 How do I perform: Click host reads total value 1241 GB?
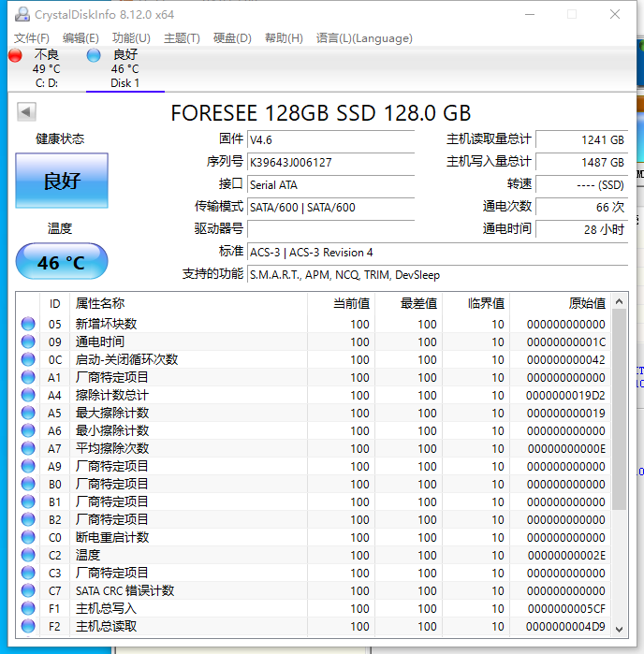click(x=582, y=139)
